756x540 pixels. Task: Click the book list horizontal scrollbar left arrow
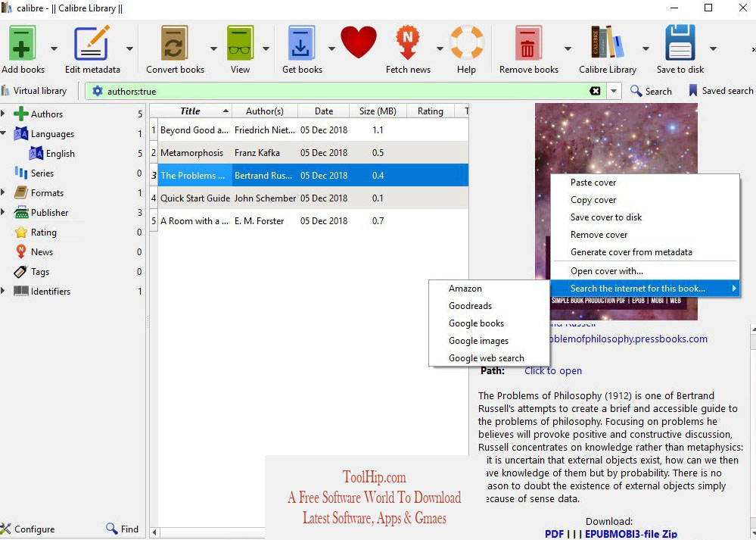coord(154,532)
